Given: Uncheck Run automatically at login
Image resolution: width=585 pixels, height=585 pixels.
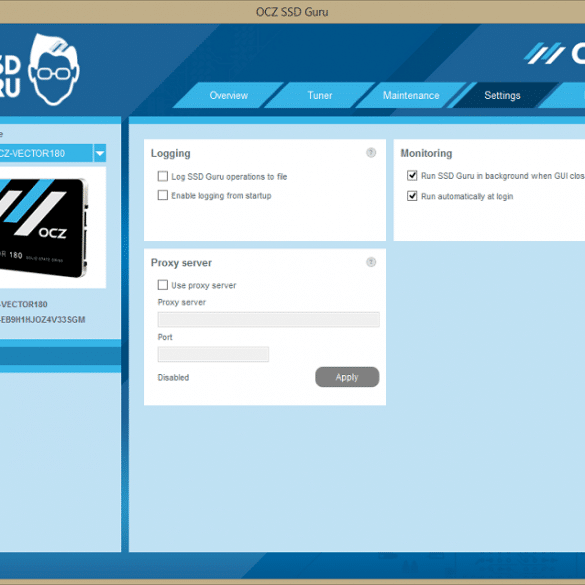Looking at the screenshot, I should (x=412, y=196).
